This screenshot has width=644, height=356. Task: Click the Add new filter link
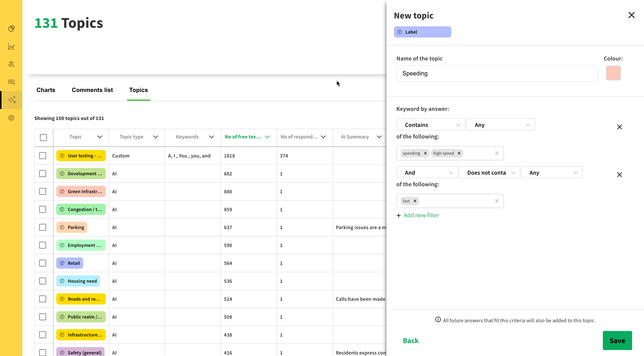[x=421, y=215]
